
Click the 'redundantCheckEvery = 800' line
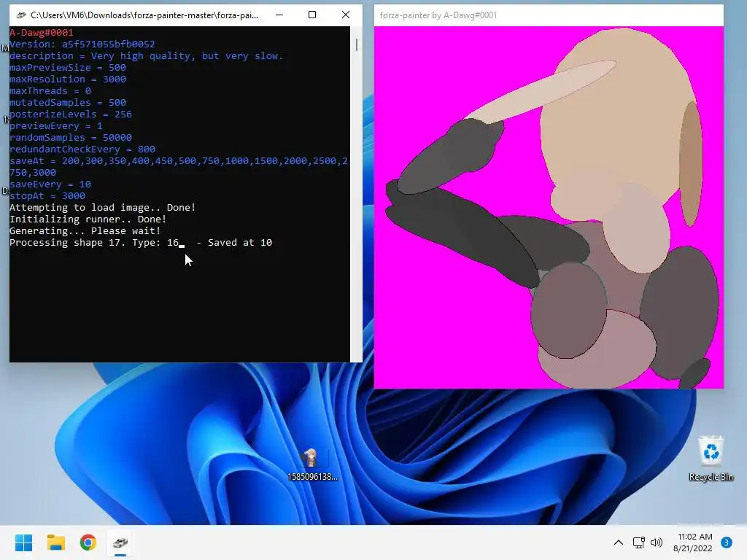click(x=82, y=149)
